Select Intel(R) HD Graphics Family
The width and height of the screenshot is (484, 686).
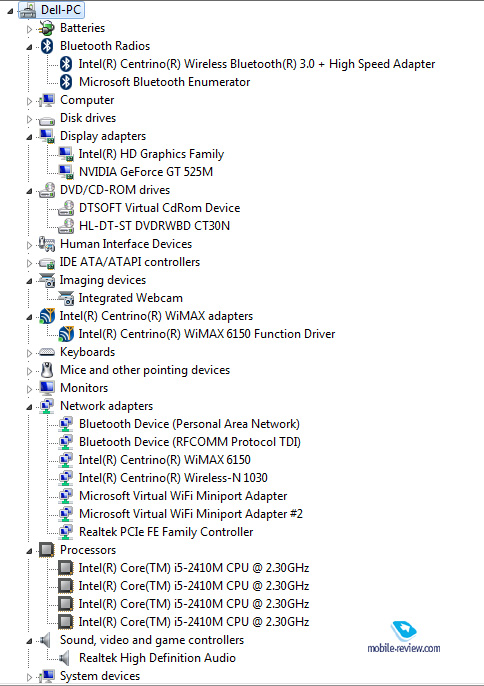[x=151, y=154]
